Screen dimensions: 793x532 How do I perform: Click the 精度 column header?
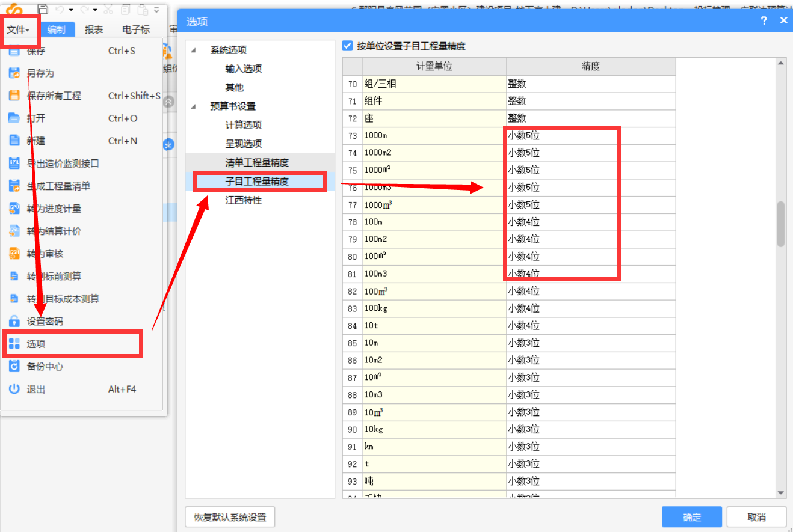pos(591,67)
